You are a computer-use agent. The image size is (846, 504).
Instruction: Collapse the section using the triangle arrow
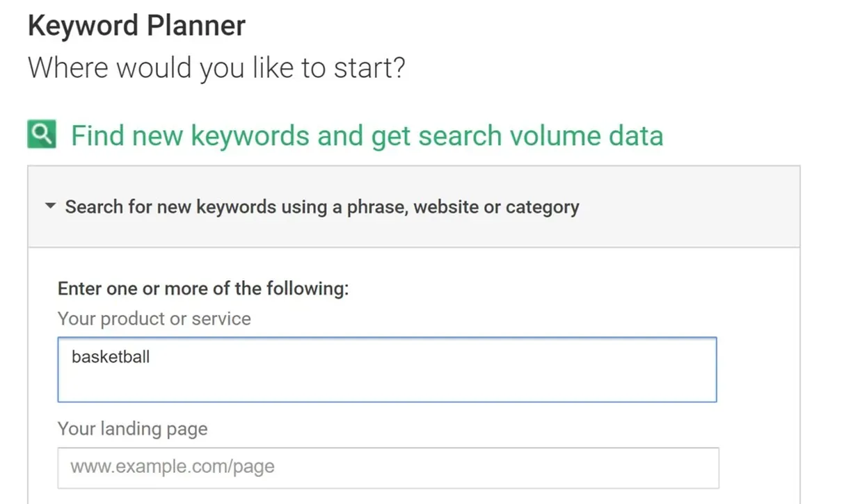[x=49, y=206]
